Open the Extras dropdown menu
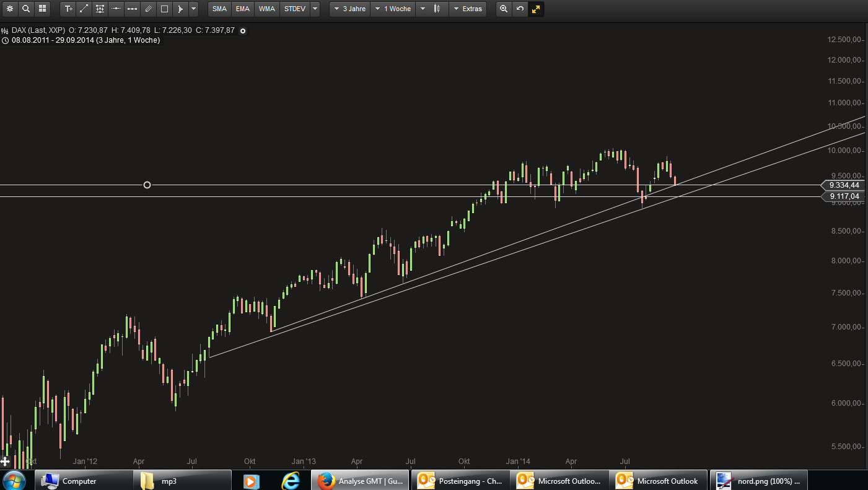The height and width of the screenshot is (490, 868). (x=468, y=9)
